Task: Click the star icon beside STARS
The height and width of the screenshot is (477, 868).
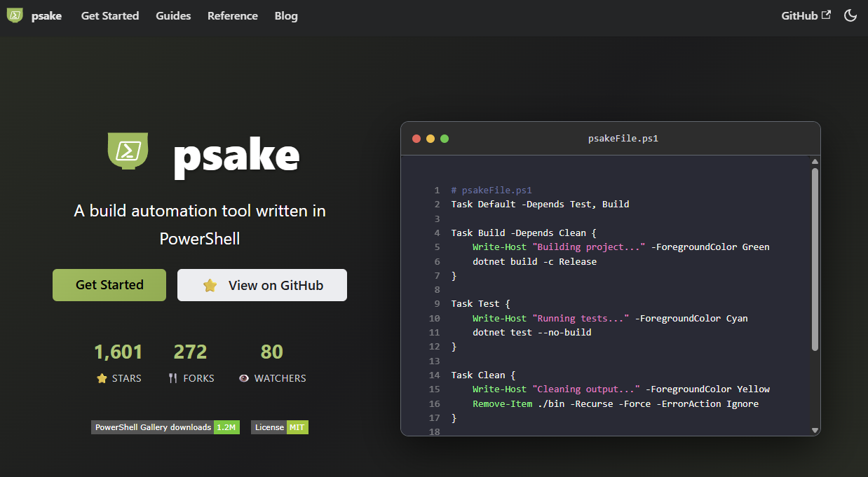Action: tap(102, 378)
